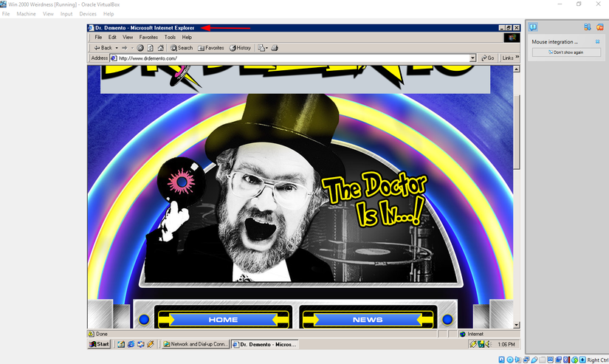Click the volume speaker tray icon
The height and width of the screenshot is (364, 609).
pyautogui.click(x=488, y=344)
